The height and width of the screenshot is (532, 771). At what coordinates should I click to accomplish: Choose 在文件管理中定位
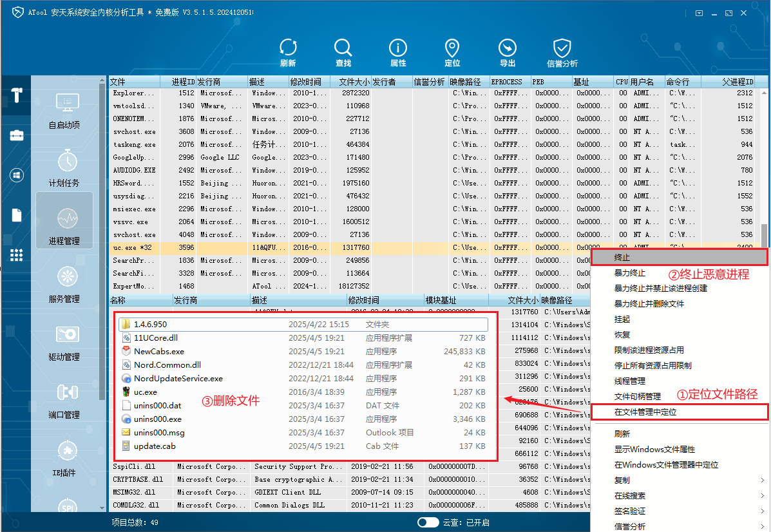click(678, 412)
